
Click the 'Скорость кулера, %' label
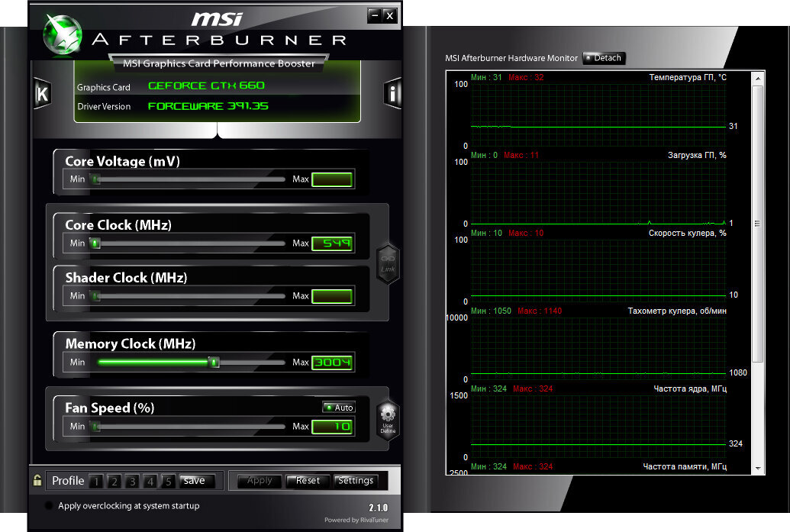pyautogui.click(x=687, y=234)
